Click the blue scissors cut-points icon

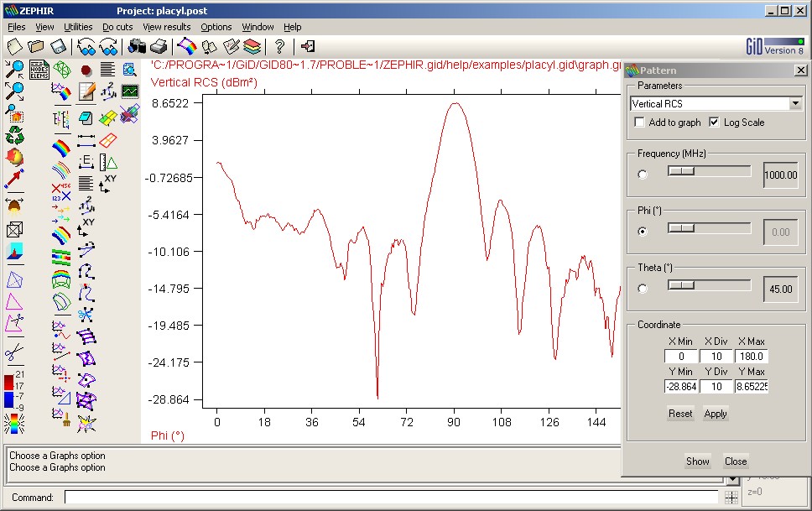(x=86, y=314)
